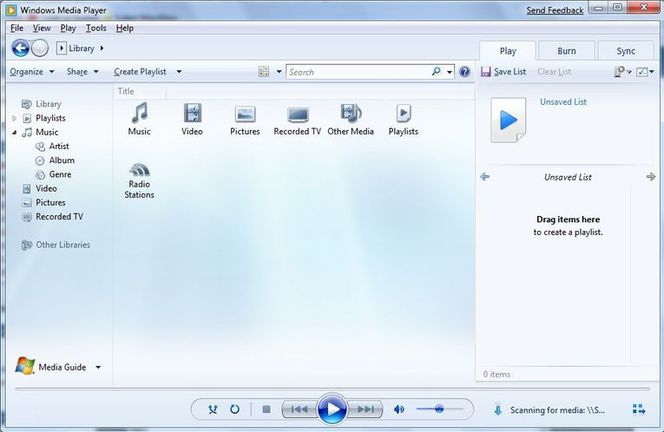This screenshot has width=664, height=432.
Task: Click the Clear List button
Action: click(x=554, y=72)
